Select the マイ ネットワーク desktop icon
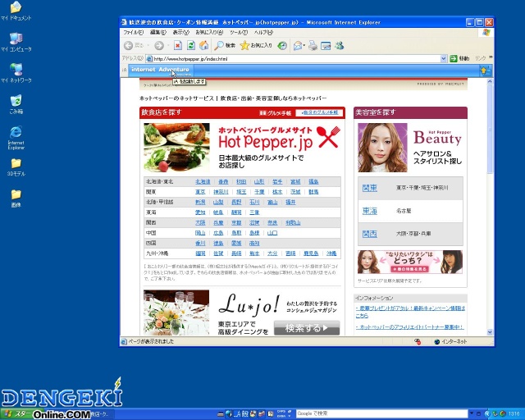525x420 pixels. [16, 73]
